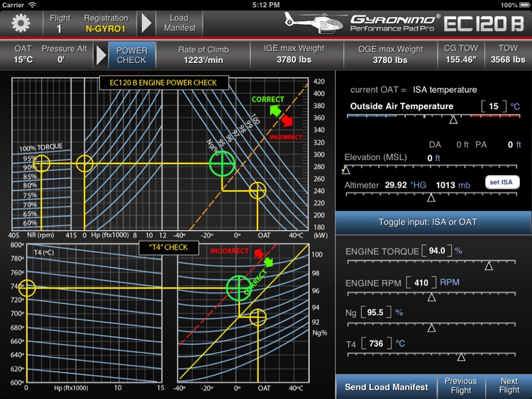
Task: Select the green crosshair on T4 check chart
Action: click(x=239, y=288)
